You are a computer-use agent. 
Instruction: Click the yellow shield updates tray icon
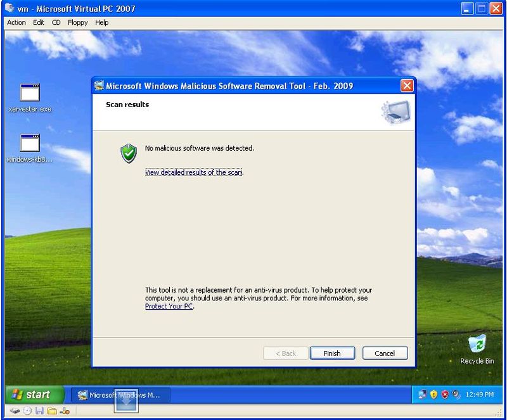434,395
